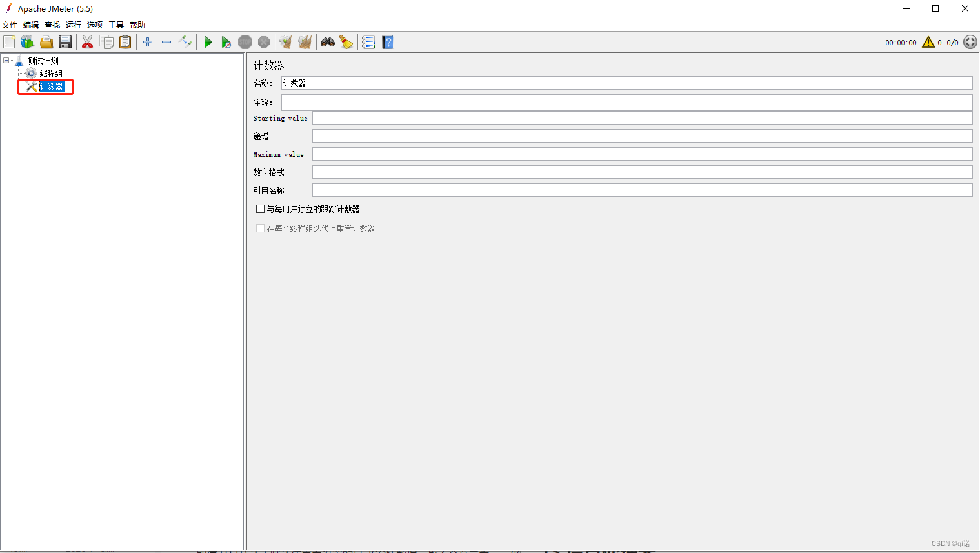
Task: Click the Starting value input field
Action: (x=642, y=118)
